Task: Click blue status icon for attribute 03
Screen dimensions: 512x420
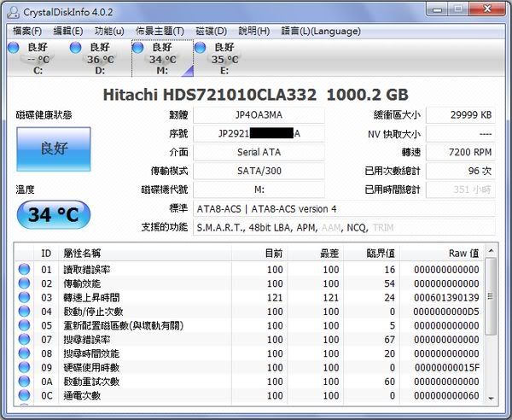Action: [x=24, y=298]
